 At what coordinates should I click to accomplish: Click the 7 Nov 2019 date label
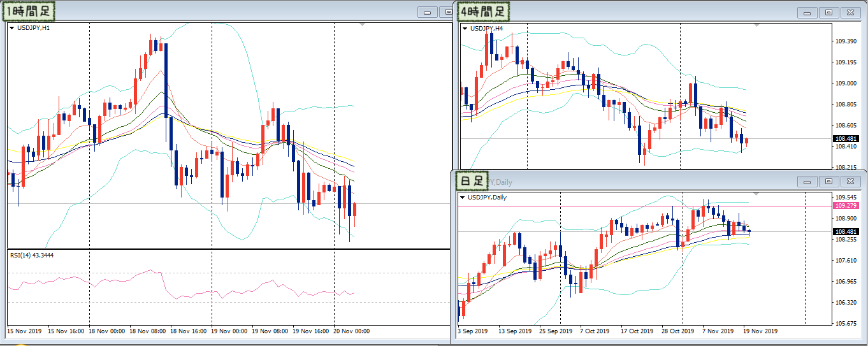(x=718, y=331)
